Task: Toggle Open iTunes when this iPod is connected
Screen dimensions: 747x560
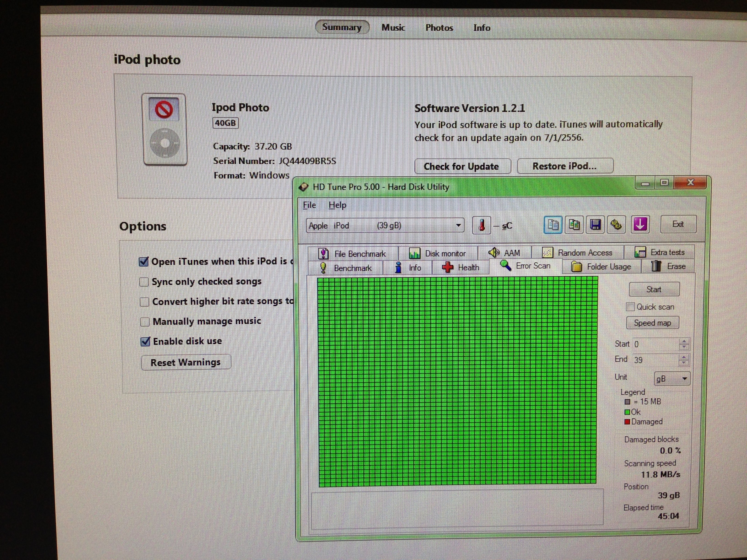Action: [x=144, y=261]
